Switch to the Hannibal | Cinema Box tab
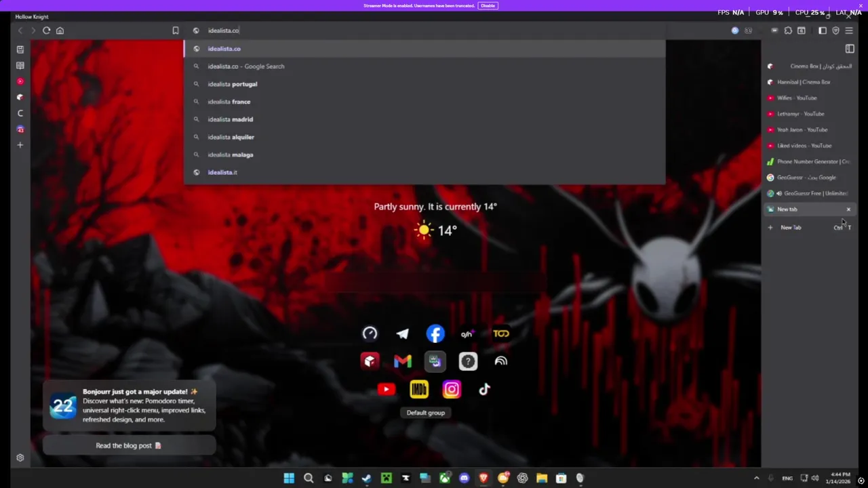The height and width of the screenshot is (488, 868). 809,82
